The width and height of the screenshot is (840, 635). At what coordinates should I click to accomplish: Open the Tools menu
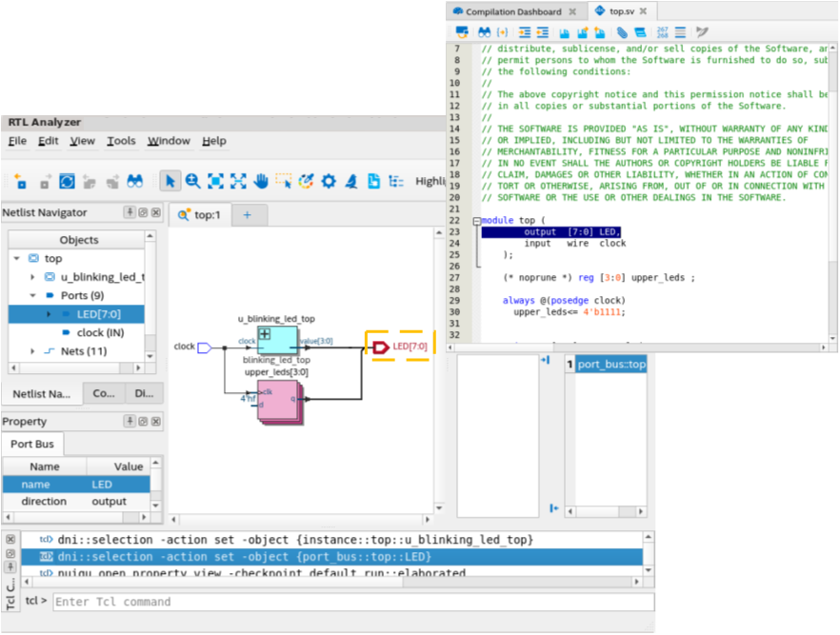[x=121, y=141]
